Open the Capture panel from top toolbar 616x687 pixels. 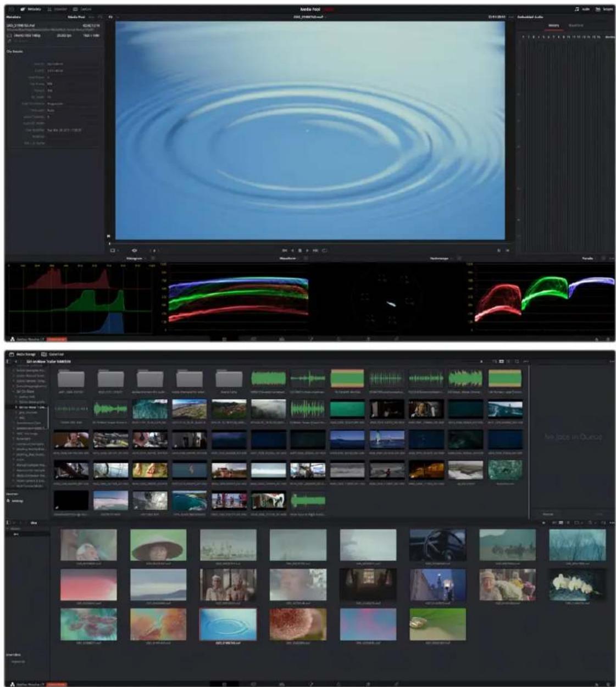(82, 9)
